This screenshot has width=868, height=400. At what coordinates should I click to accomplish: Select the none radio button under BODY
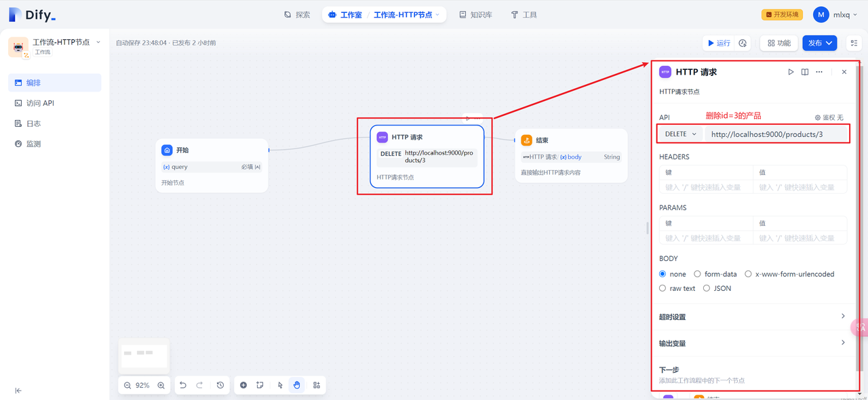[x=662, y=274]
